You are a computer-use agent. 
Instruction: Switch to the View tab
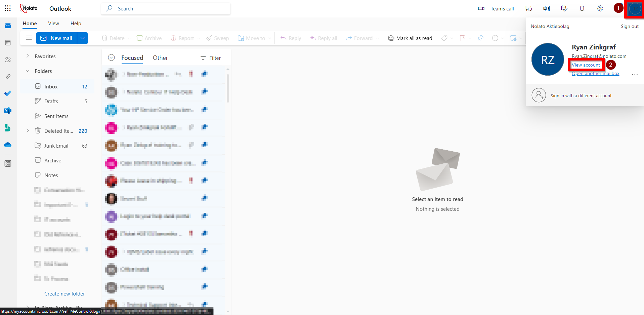click(53, 24)
